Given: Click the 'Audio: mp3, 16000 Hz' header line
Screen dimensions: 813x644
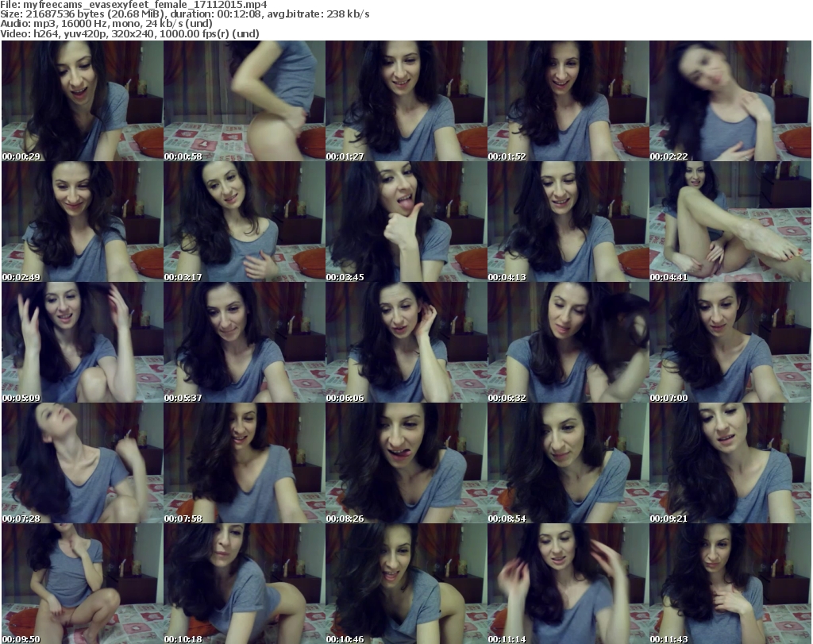Looking at the screenshot, I should click(106, 24).
